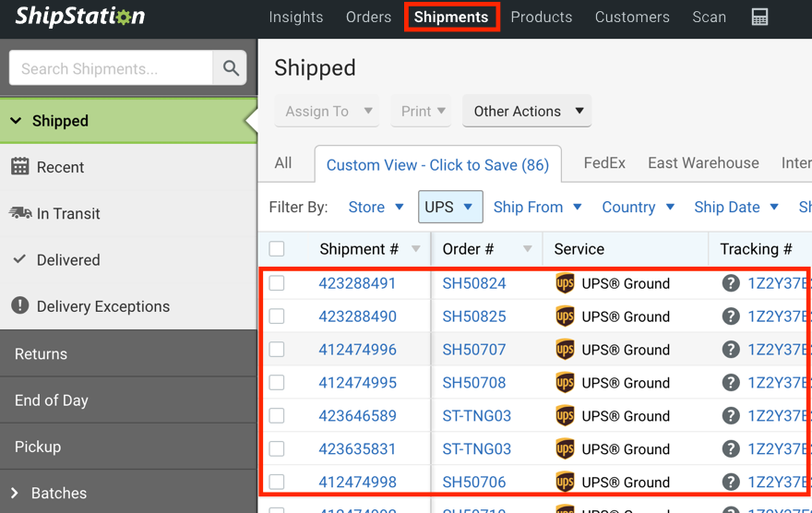
Task: Open the Ship Date filter dropdown
Action: pos(736,207)
